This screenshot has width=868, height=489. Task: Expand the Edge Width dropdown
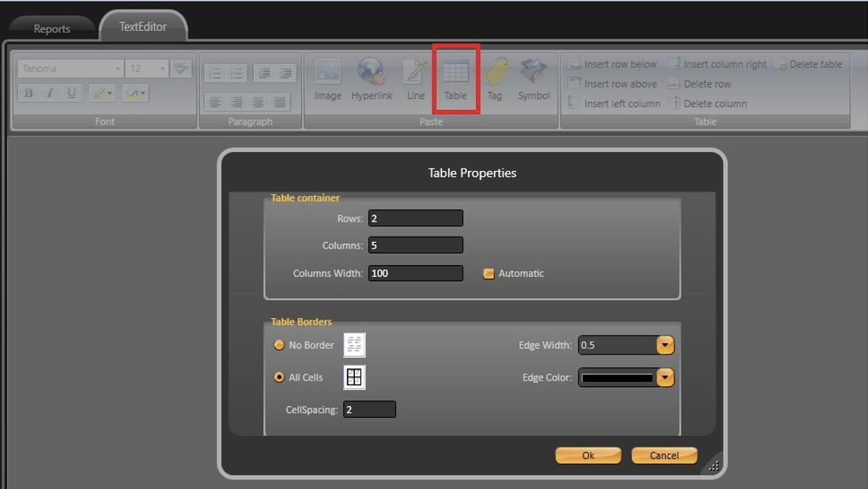point(665,345)
